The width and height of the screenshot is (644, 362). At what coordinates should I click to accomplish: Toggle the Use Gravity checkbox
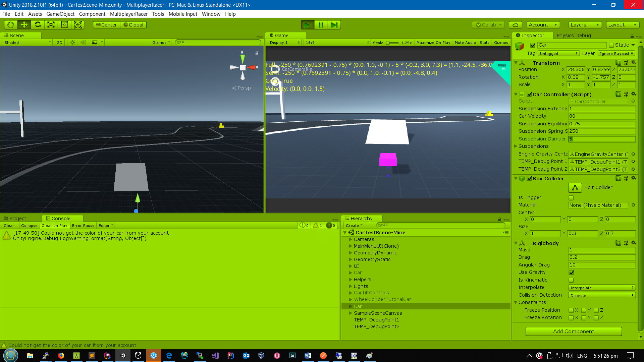tap(571, 273)
